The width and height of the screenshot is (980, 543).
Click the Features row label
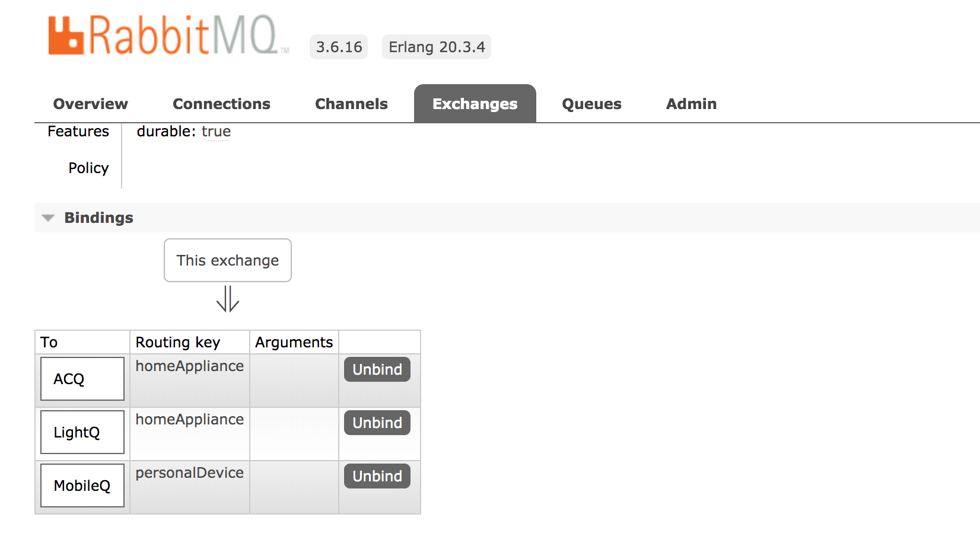[x=78, y=132]
